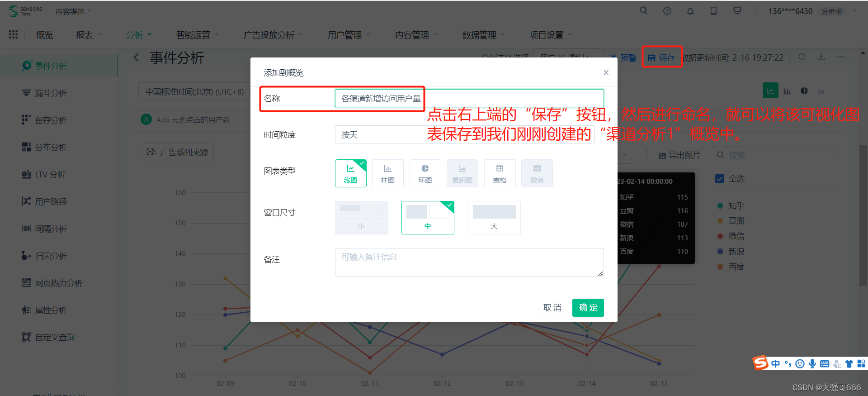
Task: Toggle the 知乎 legend color dot
Action: [x=720, y=205]
